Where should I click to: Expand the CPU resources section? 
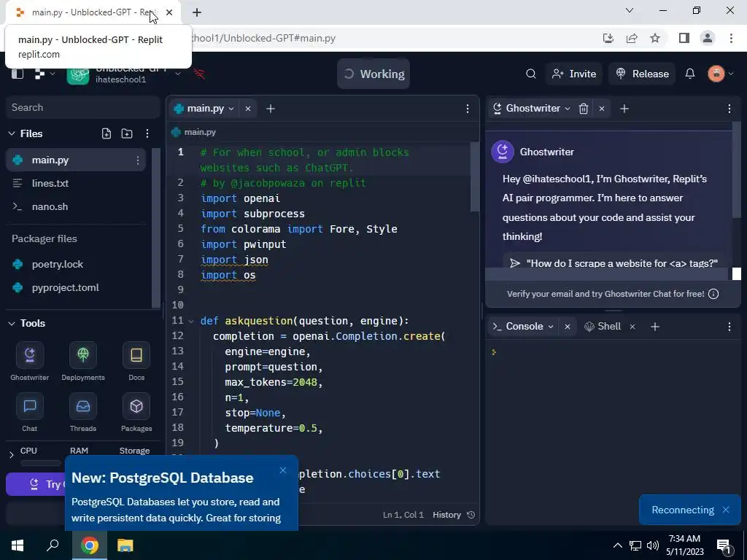pyautogui.click(x=12, y=455)
